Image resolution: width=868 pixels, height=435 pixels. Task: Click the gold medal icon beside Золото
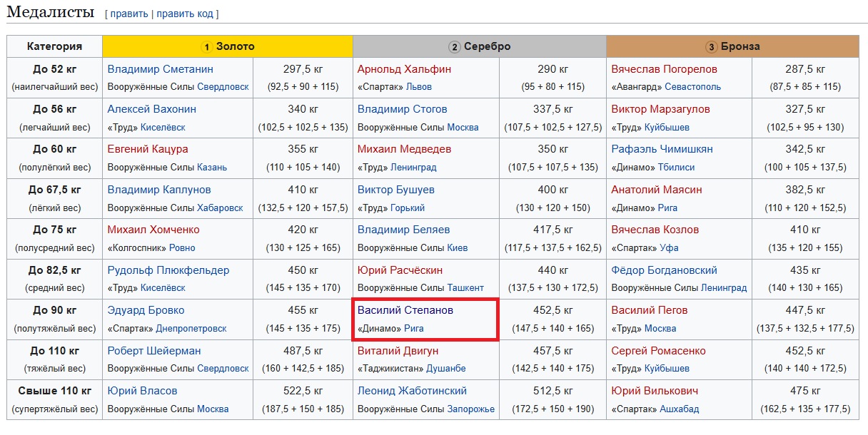click(206, 47)
